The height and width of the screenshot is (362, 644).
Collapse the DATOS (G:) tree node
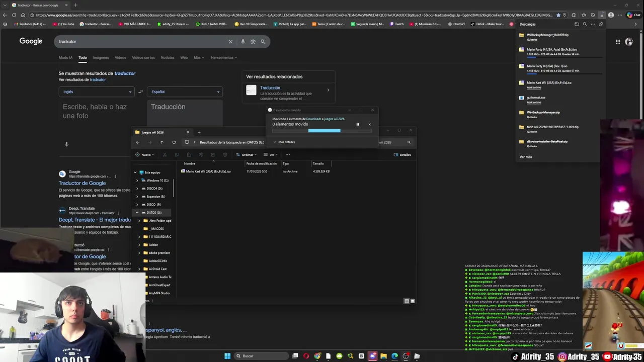click(x=137, y=213)
